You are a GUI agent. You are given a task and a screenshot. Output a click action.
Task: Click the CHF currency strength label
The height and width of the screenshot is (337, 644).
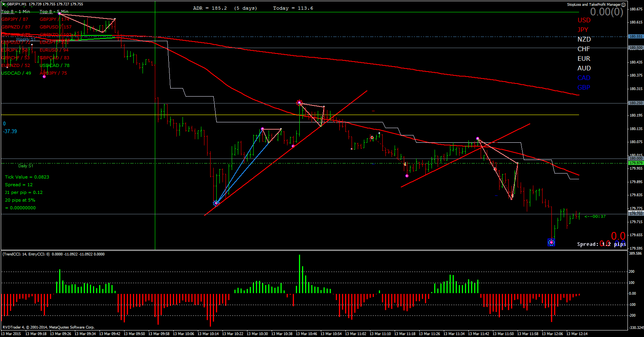pyautogui.click(x=584, y=49)
